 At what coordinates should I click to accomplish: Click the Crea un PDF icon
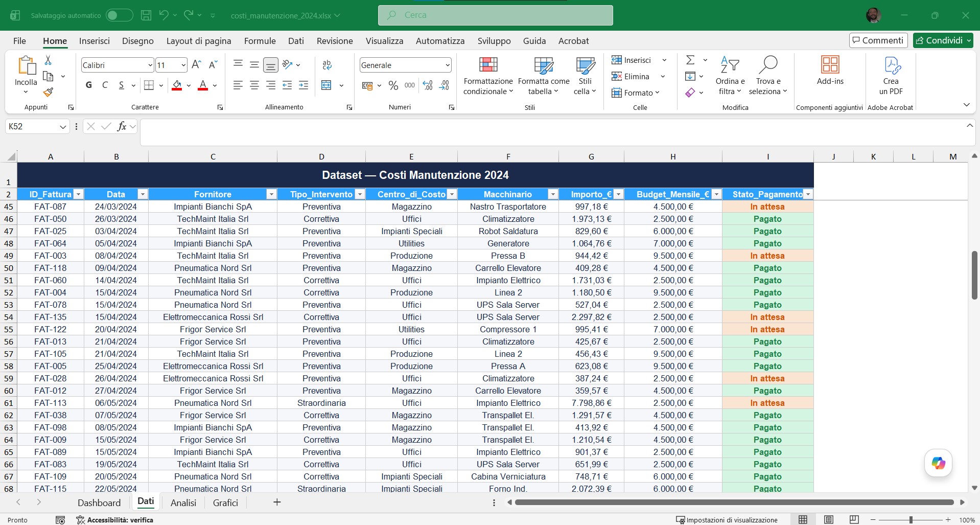891,65
